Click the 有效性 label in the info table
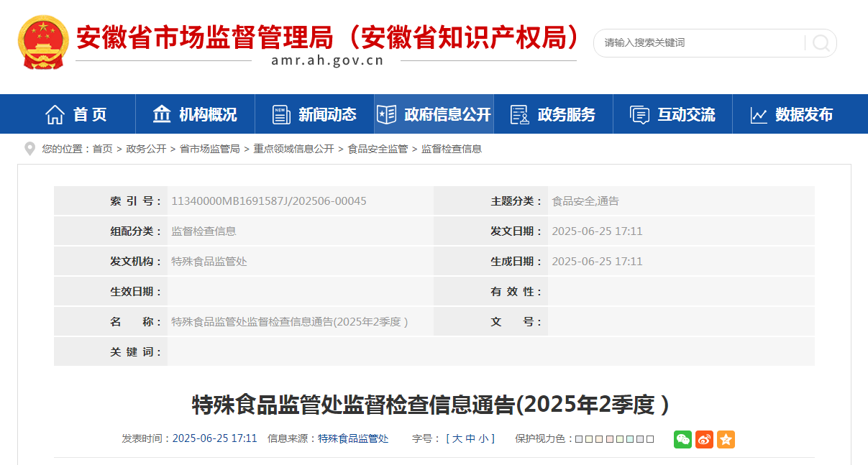Screen dimensions: 868x465 click(516, 292)
